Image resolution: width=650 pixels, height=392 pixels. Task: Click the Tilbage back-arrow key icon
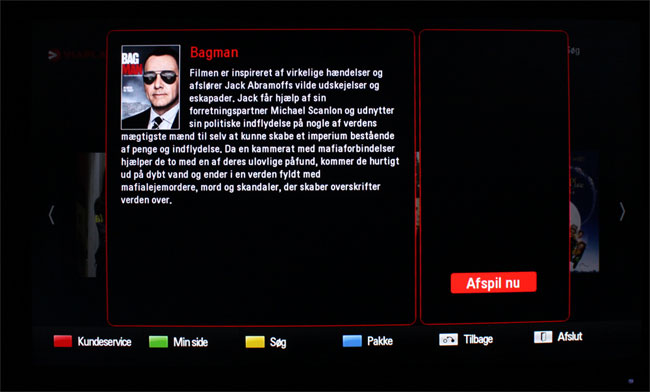pyautogui.click(x=449, y=339)
